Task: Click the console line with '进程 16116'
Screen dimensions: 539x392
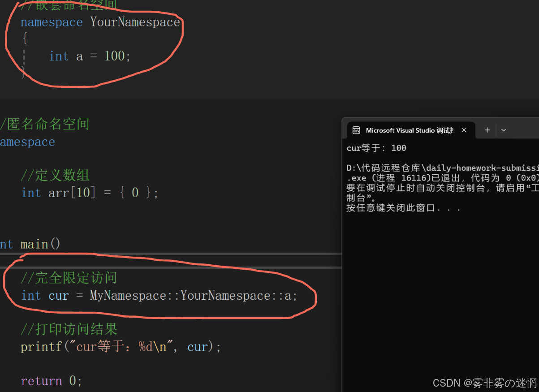Action: [443, 178]
